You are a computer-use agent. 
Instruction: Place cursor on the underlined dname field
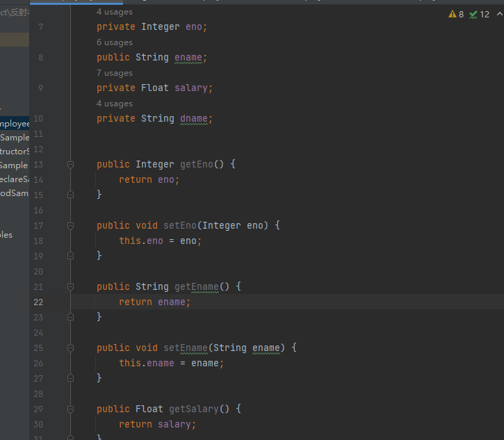click(x=194, y=119)
